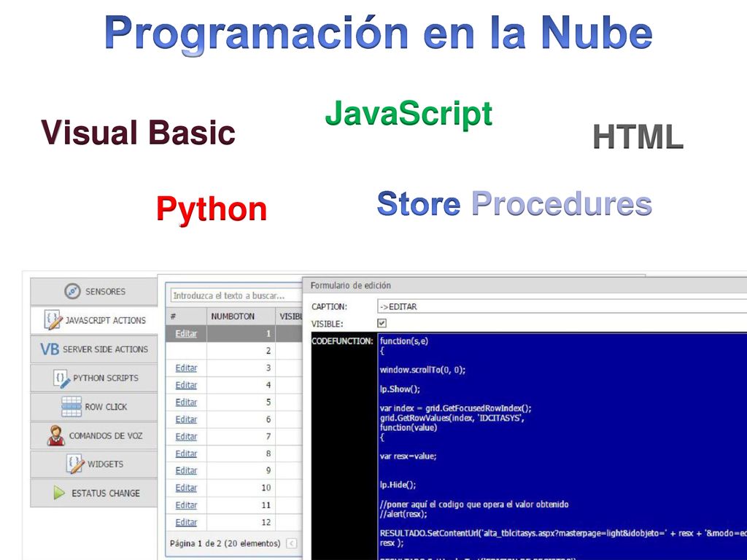This screenshot has height=560, width=747.
Task: Select the NUMBOTON cell with value 2
Action: point(241,351)
